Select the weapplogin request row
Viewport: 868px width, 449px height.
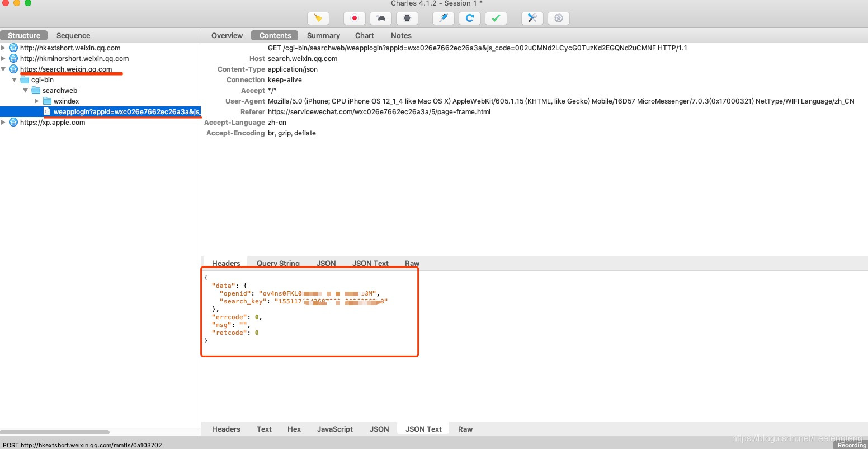tap(100, 111)
